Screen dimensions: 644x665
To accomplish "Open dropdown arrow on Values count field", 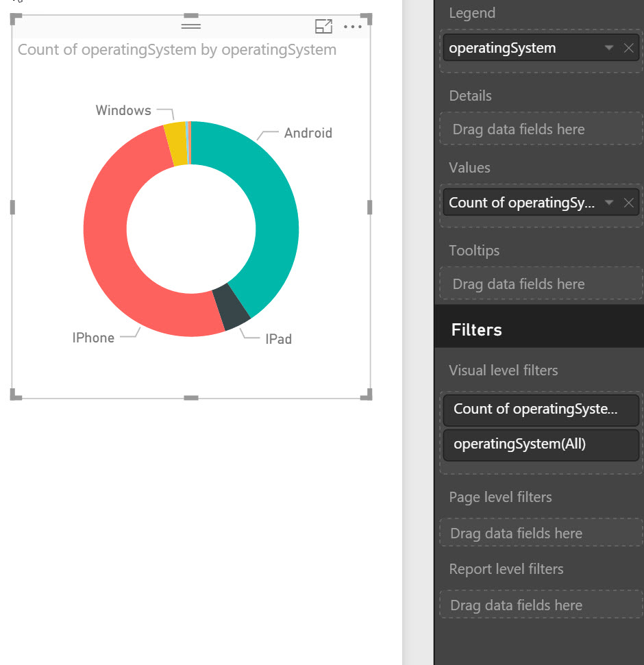I will [609, 203].
